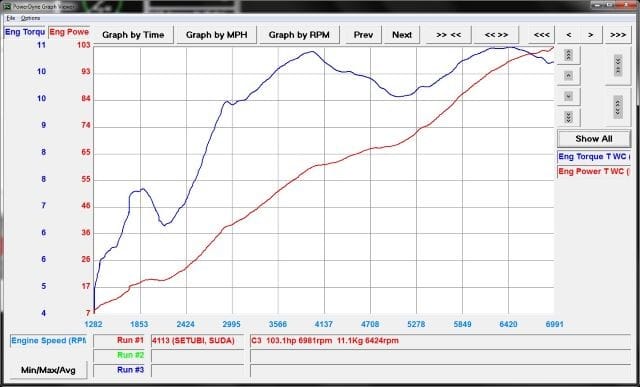This screenshot has width=640, height=387.
Task: Click the '4113 (SETUBI, SUDA)' run name field
Action: (x=197, y=341)
